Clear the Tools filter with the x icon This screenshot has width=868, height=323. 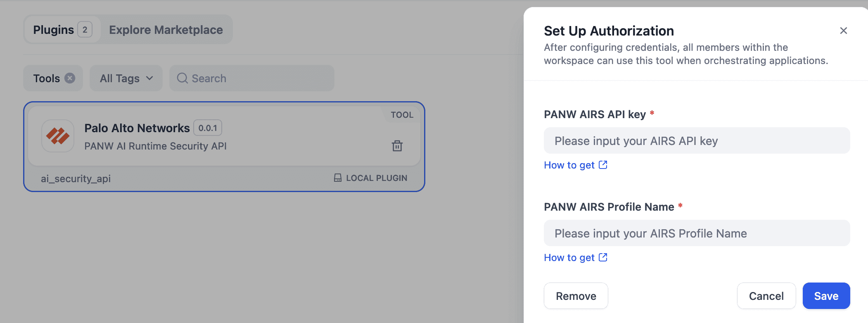[70, 78]
